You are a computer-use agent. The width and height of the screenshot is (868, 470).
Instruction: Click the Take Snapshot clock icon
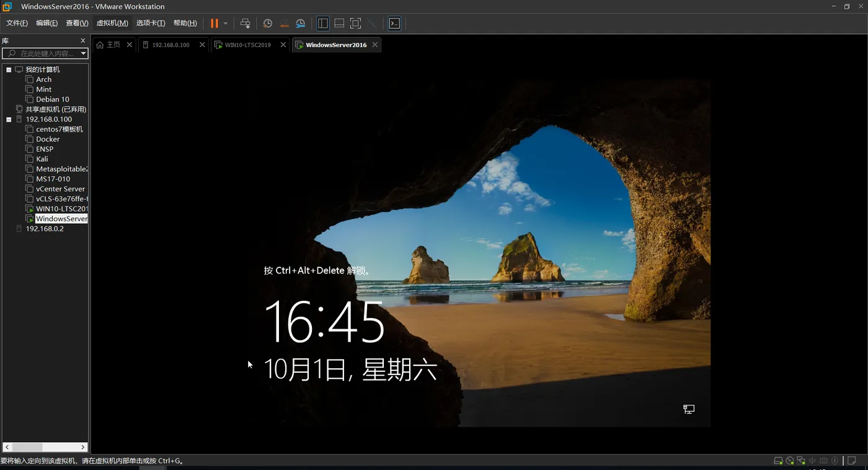268,23
